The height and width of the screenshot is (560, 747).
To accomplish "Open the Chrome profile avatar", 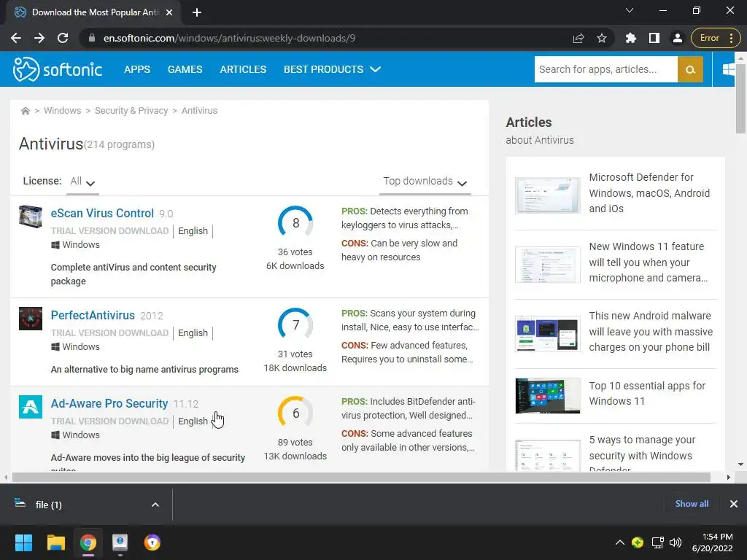I will click(678, 38).
